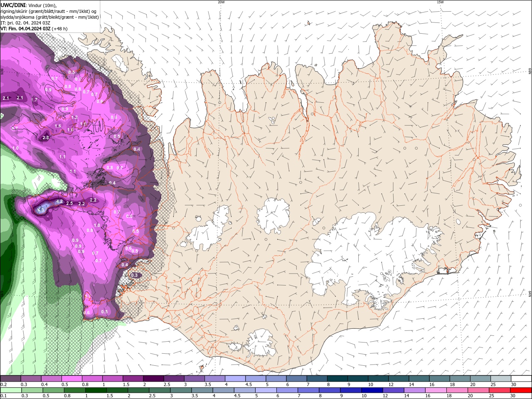Pick the white 30 swatch in snow legend
Viewport: 532px width, 399px height.
[x=521, y=379]
